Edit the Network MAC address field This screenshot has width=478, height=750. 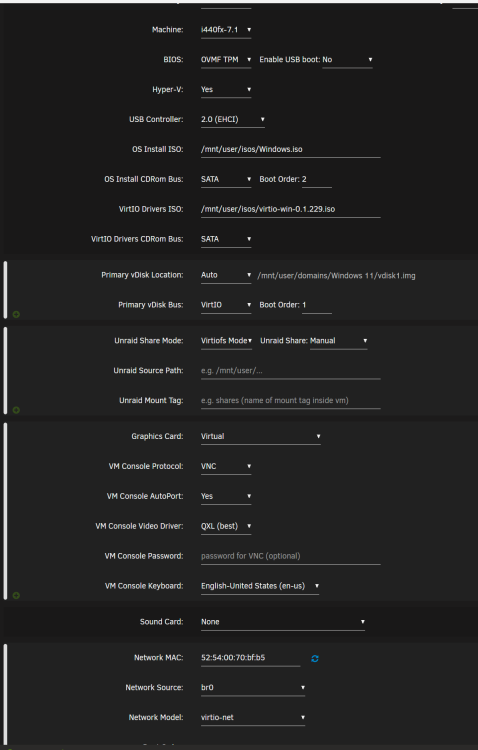(x=250, y=658)
